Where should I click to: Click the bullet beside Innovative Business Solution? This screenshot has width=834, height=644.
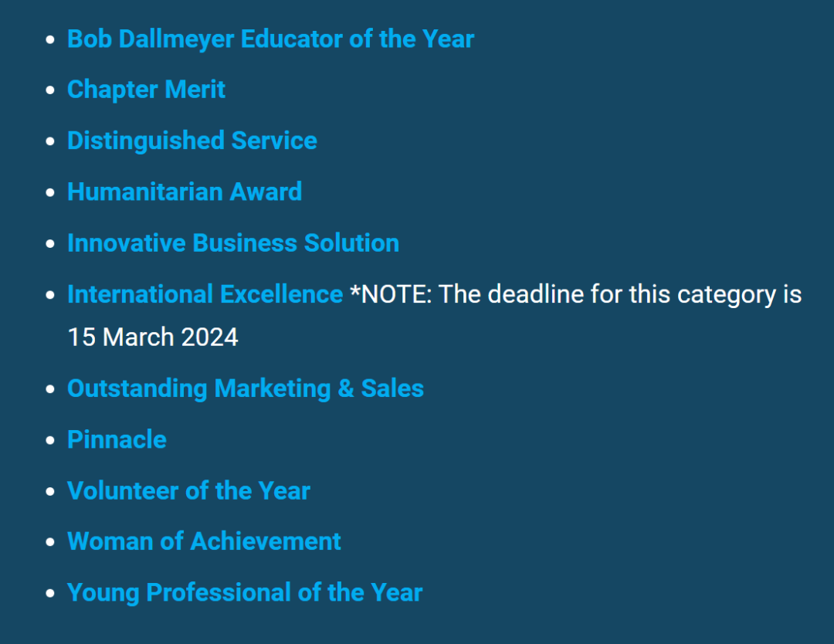(x=51, y=243)
